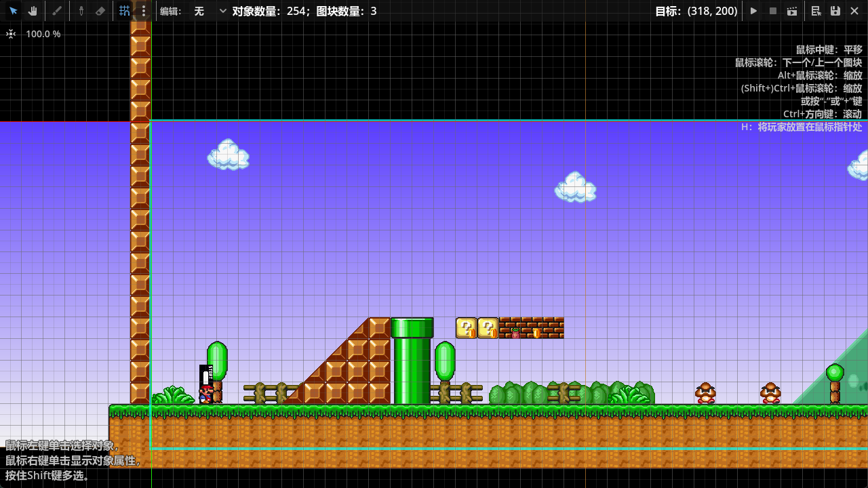Reset zoom using the center-view icon
The height and width of the screenshot is (488, 868).
point(11,34)
